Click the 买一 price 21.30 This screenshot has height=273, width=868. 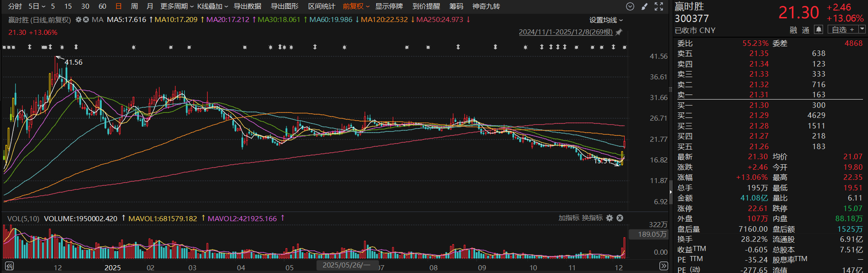coord(759,105)
